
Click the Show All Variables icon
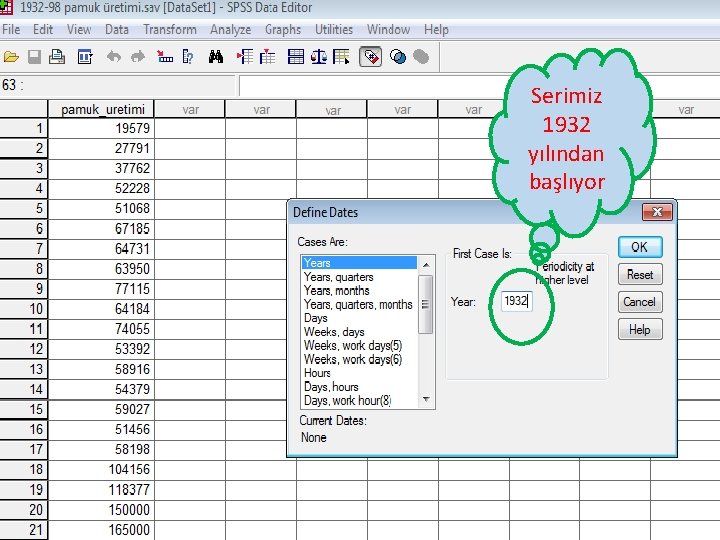click(421, 57)
